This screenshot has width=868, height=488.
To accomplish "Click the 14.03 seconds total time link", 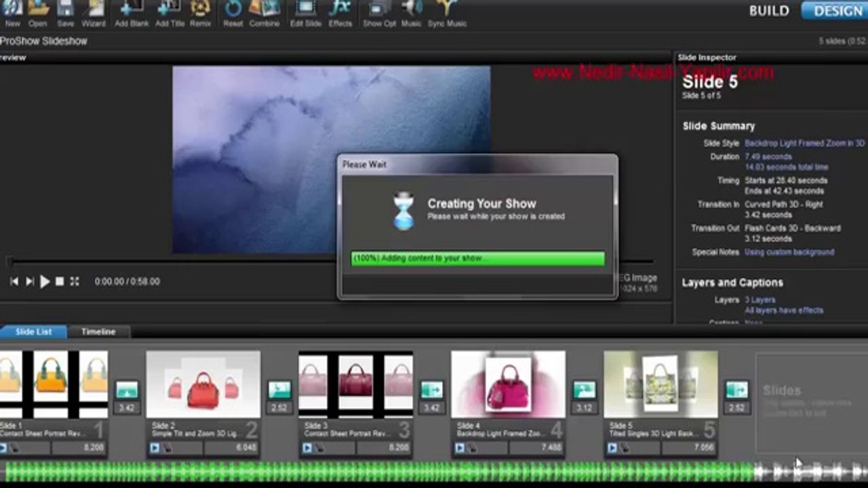I will pos(786,167).
